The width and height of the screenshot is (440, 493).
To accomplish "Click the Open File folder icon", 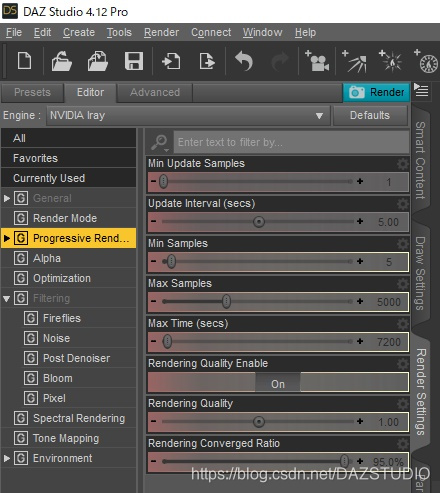I will (x=61, y=61).
